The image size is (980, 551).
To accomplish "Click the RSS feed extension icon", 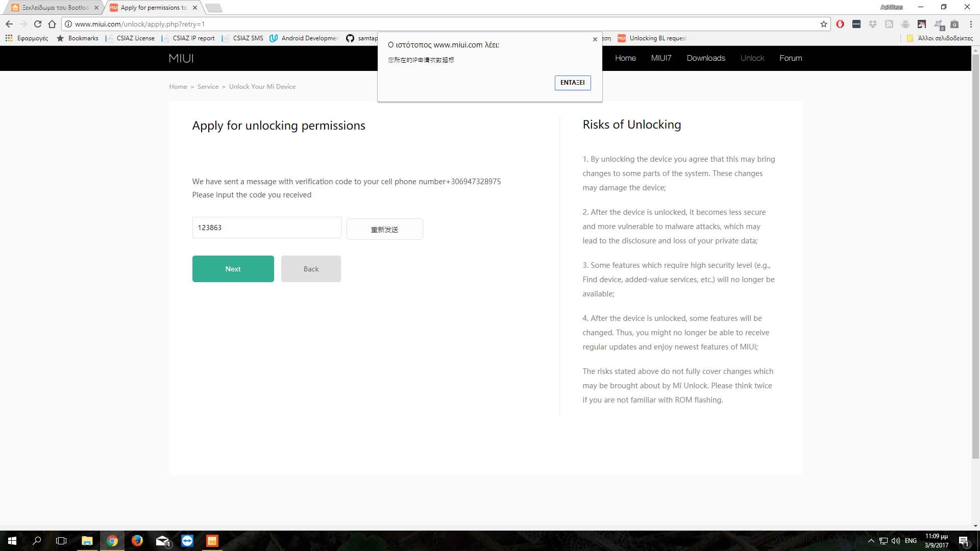I will [x=889, y=24].
